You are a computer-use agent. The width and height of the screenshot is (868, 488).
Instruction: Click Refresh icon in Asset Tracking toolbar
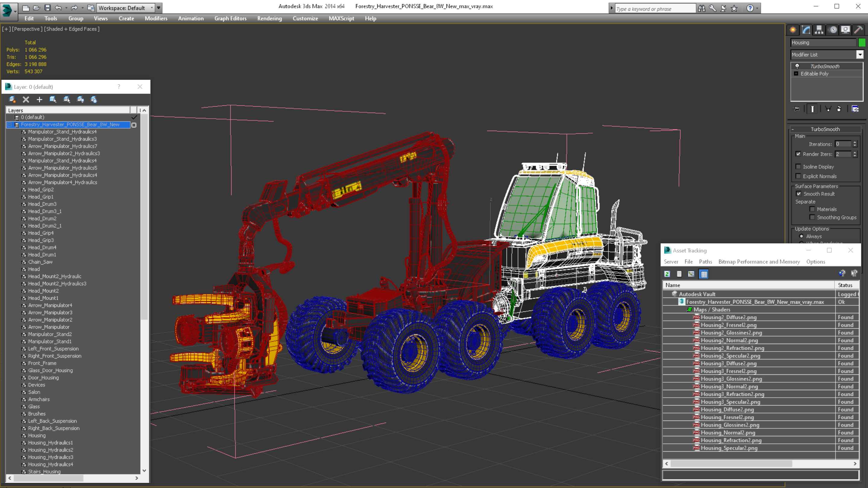[667, 274]
